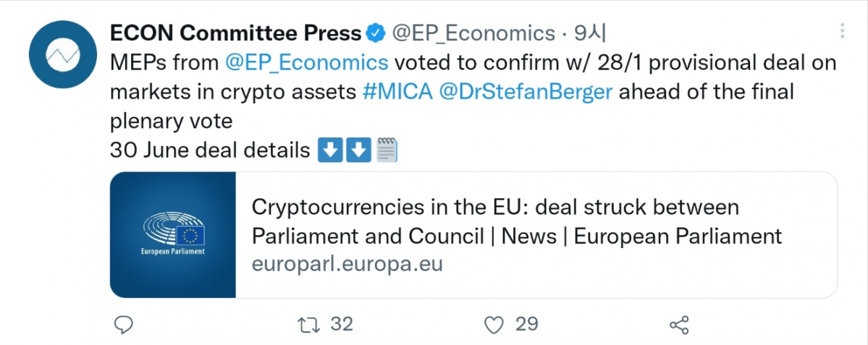The image size is (868, 345).
Task: Click the blue verified badge
Action: pyautogui.click(x=375, y=33)
